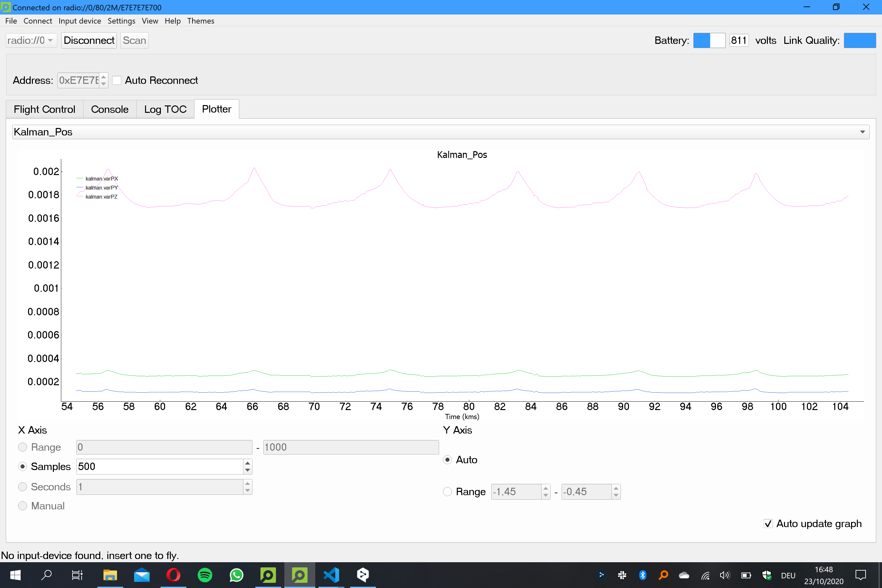Launch Opera browser from taskbar
This screenshot has height=588, width=882.
pos(173,575)
